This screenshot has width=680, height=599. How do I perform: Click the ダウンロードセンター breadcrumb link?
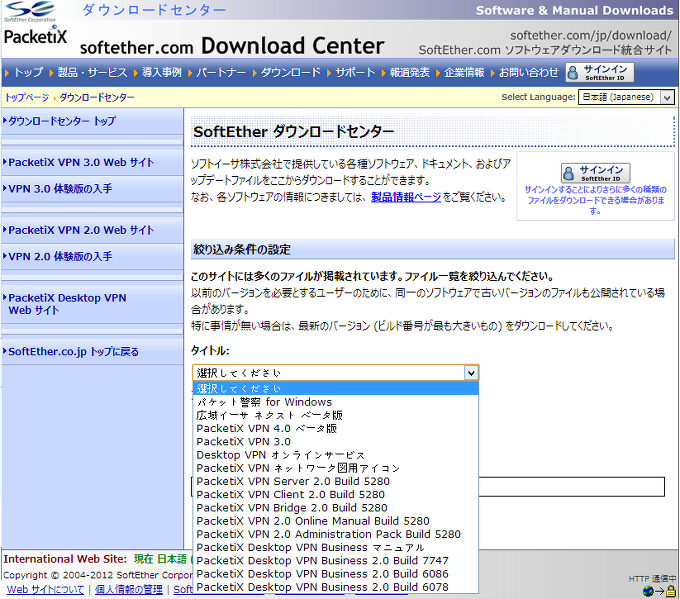click(97, 98)
